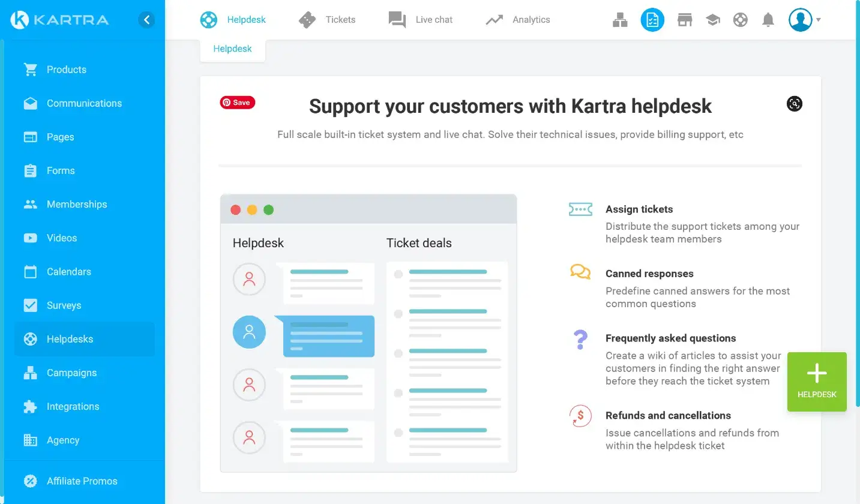Click the Surveys checkmark icon
Screen dimensions: 860x504
pyautogui.click(x=30, y=305)
